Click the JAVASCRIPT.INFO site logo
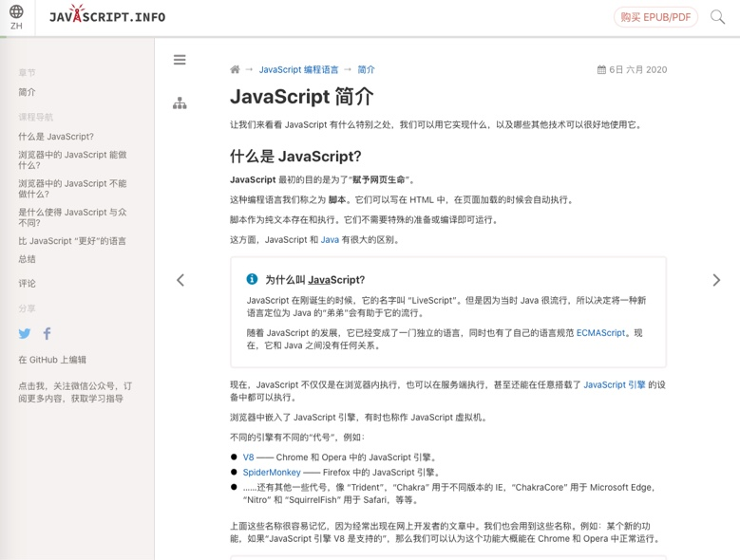740x560 pixels. tap(107, 14)
